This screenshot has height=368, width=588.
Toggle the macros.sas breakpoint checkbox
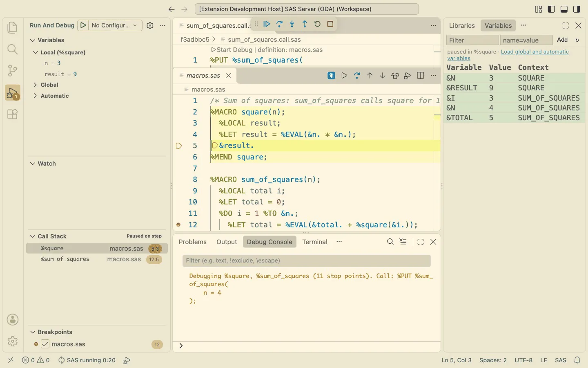point(45,344)
